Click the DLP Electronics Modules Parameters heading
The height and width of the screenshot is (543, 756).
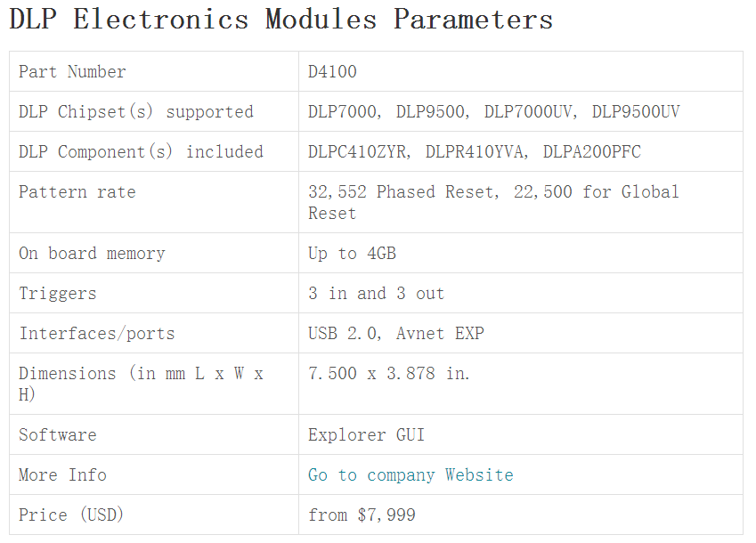coord(281,20)
